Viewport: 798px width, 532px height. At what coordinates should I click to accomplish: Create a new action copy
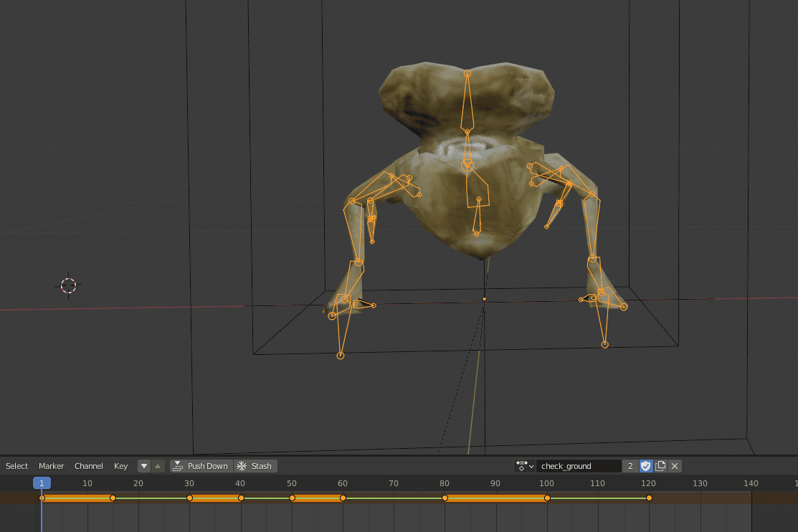(x=660, y=466)
